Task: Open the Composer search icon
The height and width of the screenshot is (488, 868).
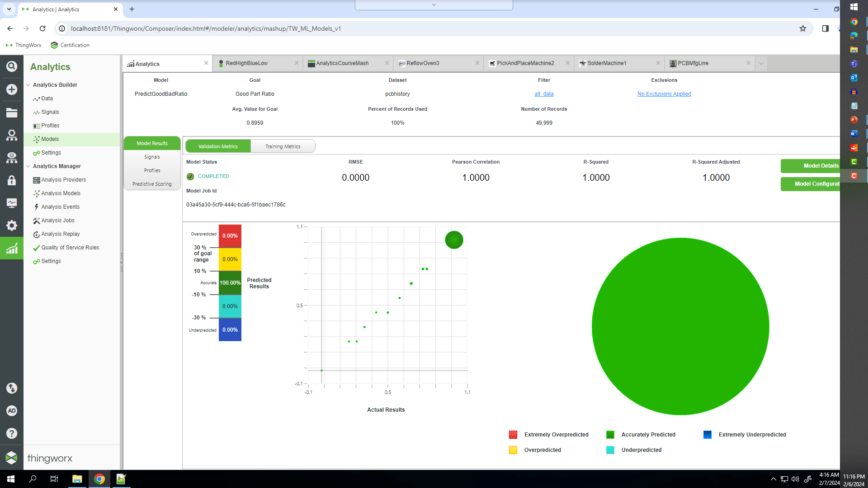Action: (11, 66)
